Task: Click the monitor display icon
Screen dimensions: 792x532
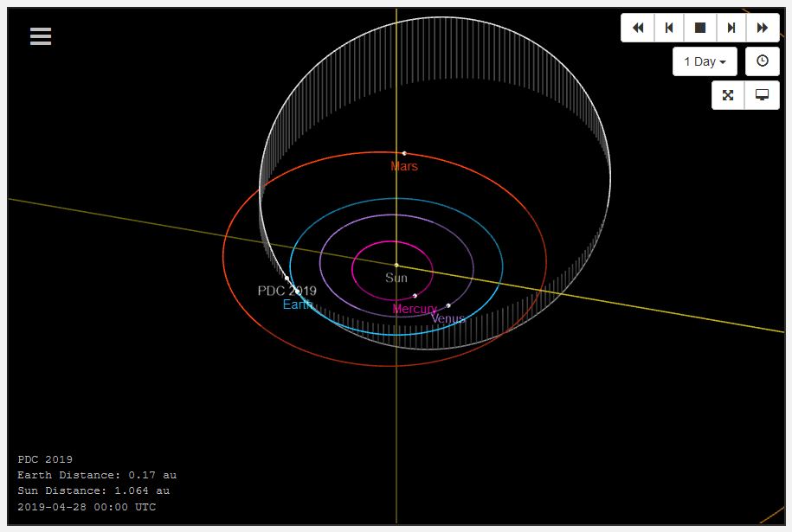Action: (762, 95)
